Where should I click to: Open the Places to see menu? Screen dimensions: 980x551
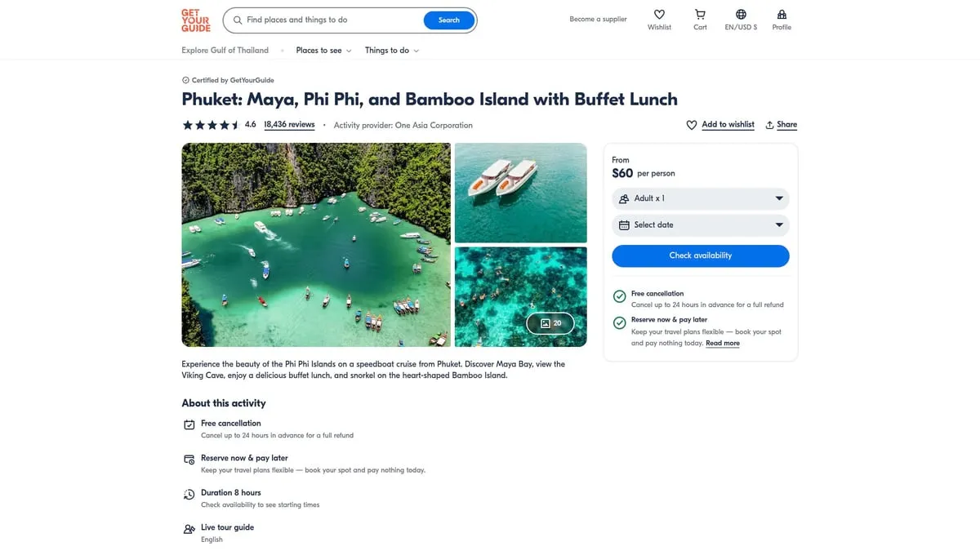tap(318, 50)
